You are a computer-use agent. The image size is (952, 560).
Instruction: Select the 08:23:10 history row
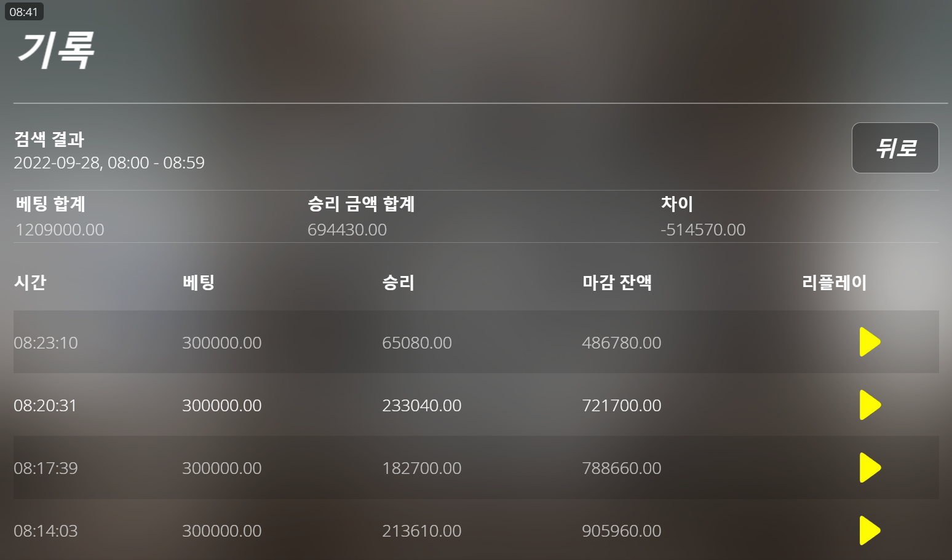476,342
